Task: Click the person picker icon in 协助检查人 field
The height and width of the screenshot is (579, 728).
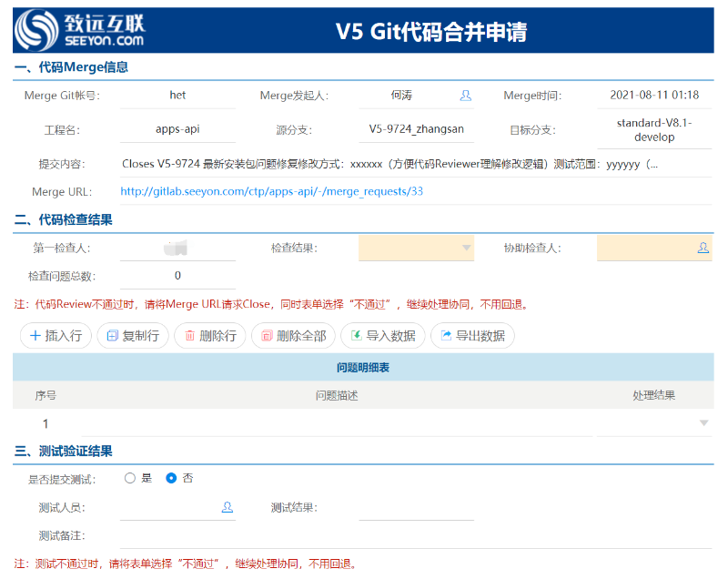Action: [x=703, y=248]
